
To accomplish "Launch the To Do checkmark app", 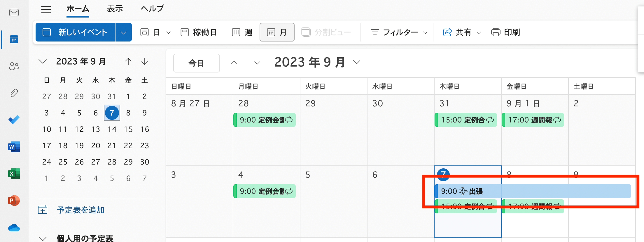I will click(14, 119).
